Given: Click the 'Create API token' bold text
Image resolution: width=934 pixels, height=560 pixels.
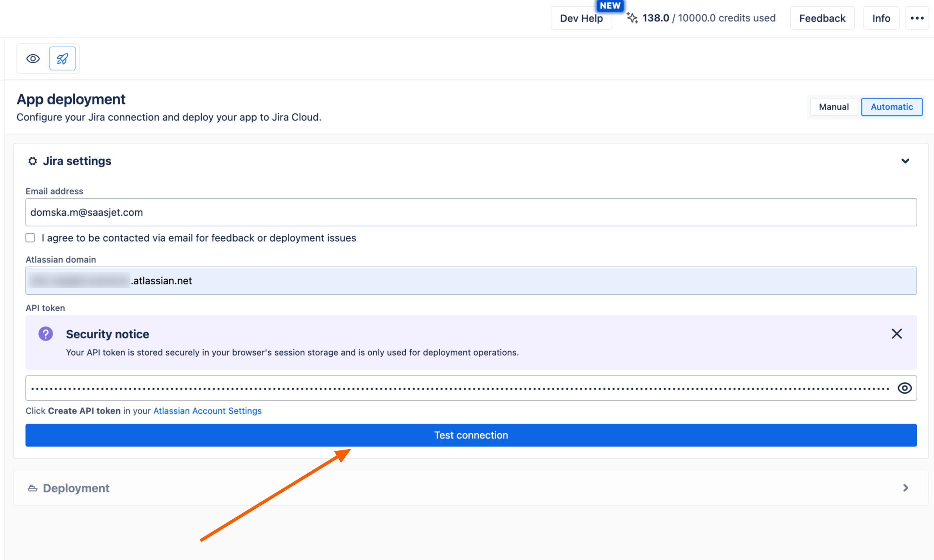Looking at the screenshot, I should pyautogui.click(x=84, y=411).
